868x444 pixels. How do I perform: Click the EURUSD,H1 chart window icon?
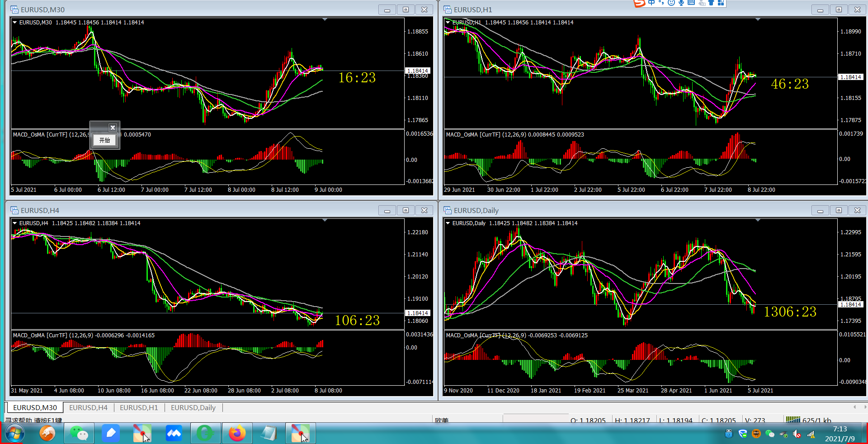[x=448, y=9]
